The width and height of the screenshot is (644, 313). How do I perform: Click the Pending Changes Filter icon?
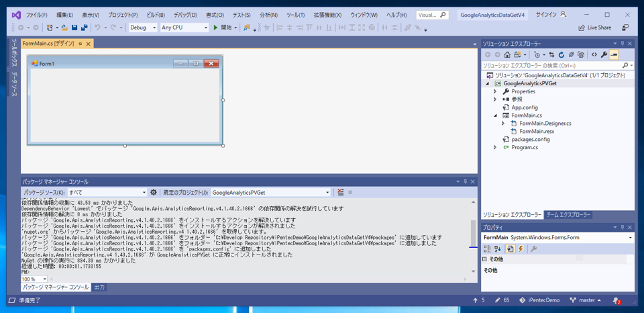click(537, 54)
